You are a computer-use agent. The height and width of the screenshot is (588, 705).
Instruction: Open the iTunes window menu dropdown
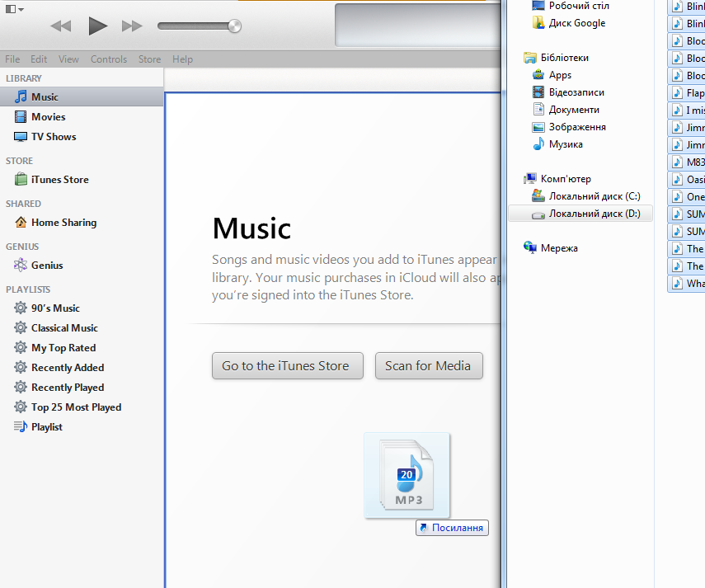pos(13,8)
